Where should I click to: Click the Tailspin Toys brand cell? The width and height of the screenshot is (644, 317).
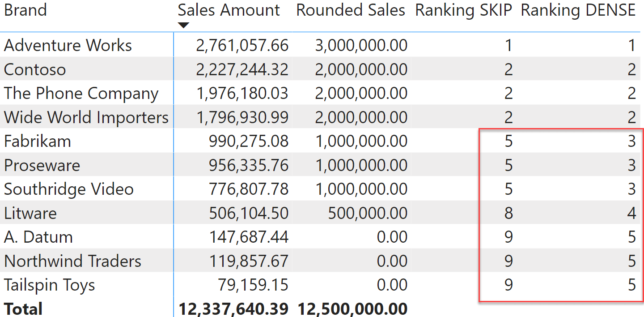coord(50,285)
